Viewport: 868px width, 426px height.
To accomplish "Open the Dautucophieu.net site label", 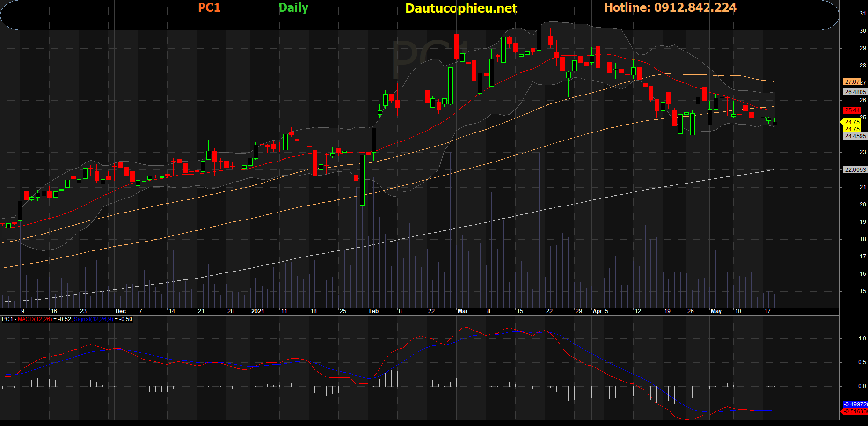I will click(461, 8).
